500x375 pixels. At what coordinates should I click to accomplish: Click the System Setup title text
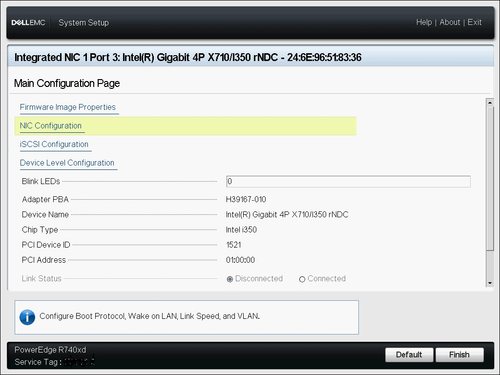pos(84,23)
